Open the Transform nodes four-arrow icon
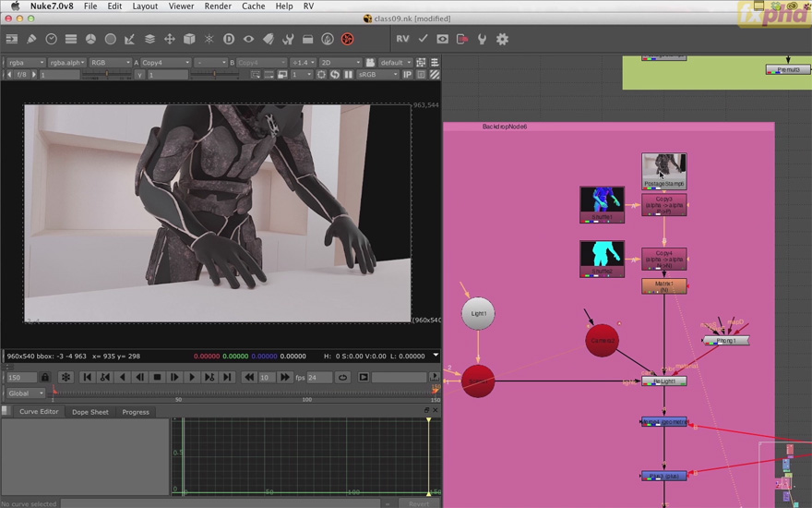The width and height of the screenshot is (812, 508). (170, 39)
